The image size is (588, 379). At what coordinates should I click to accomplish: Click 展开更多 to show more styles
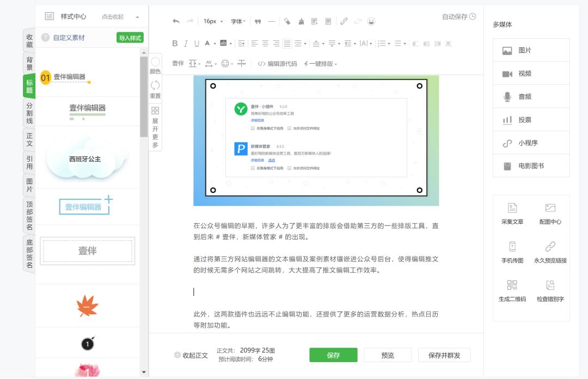pyautogui.click(x=155, y=127)
